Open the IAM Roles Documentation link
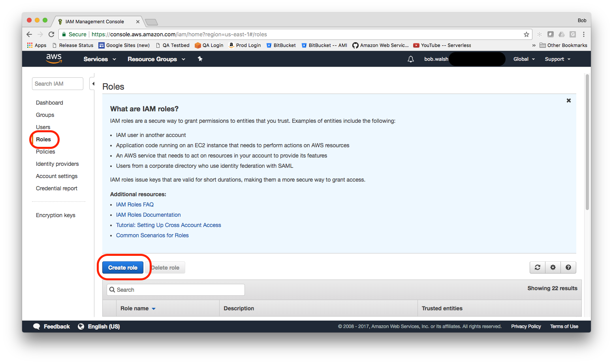 [148, 215]
